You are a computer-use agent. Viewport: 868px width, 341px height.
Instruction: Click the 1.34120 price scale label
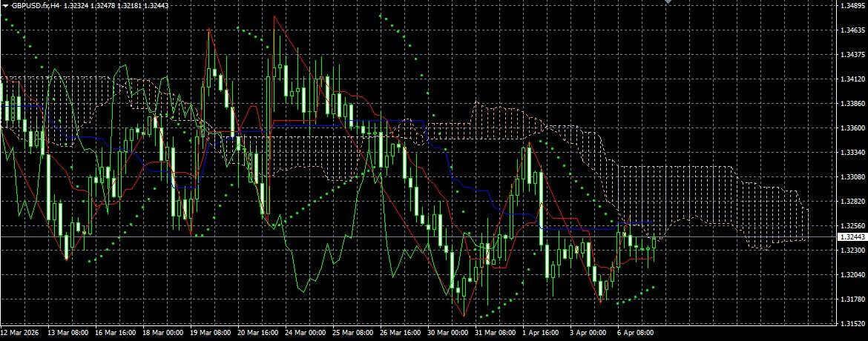852,79
